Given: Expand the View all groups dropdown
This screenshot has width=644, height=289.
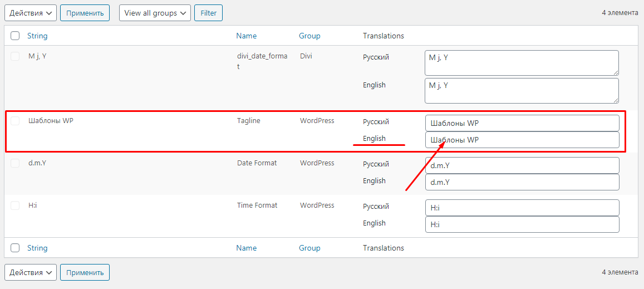Looking at the screenshot, I should [x=155, y=13].
